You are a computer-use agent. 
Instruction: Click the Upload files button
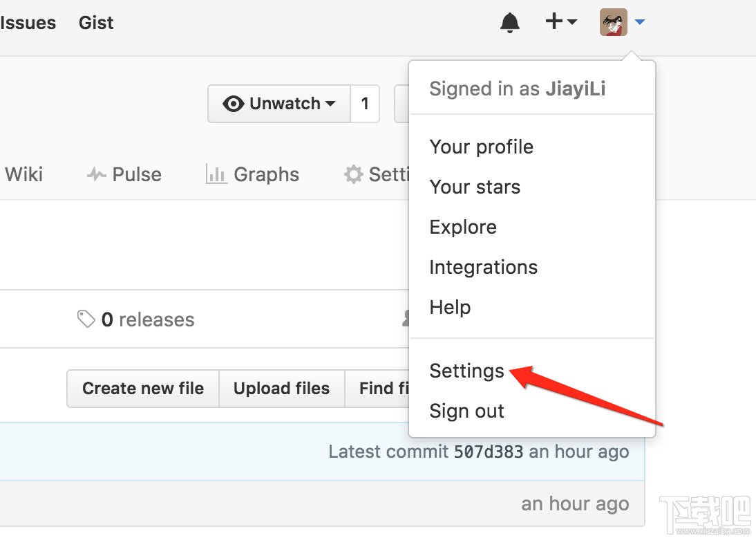tap(281, 389)
